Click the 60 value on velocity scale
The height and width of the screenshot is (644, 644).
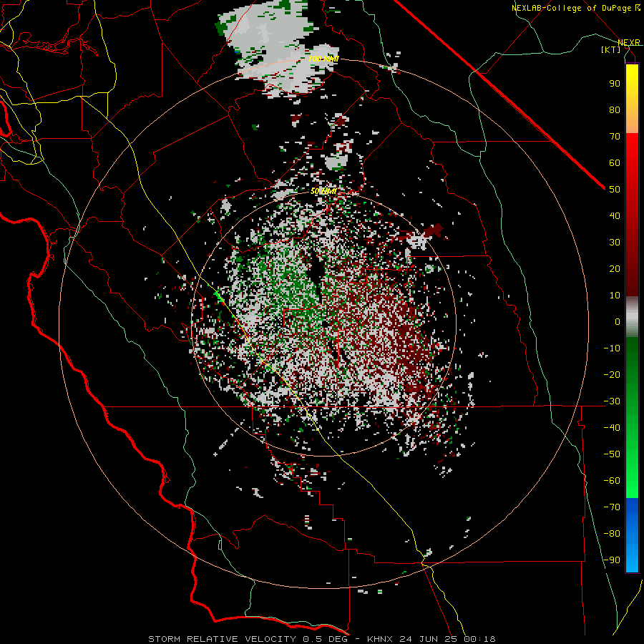point(615,163)
